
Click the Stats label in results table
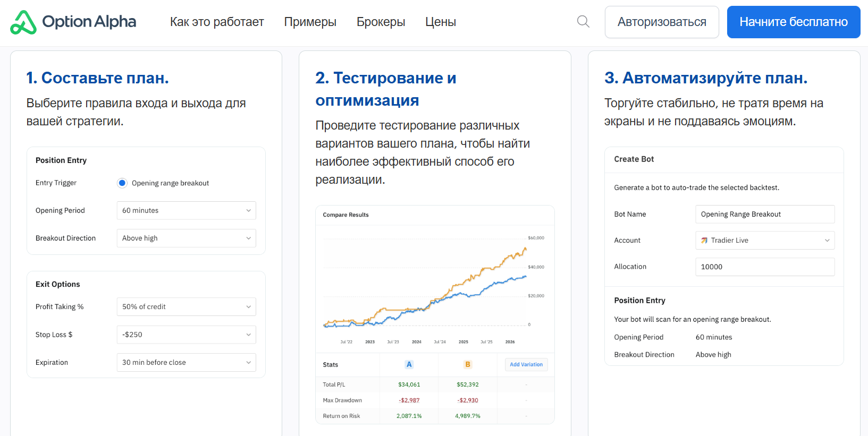click(x=330, y=365)
